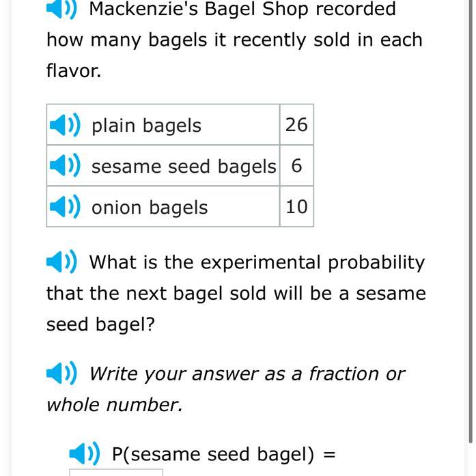This screenshot has width=476, height=476.
Task: Play audio for onion bagels row
Action: tap(65, 207)
